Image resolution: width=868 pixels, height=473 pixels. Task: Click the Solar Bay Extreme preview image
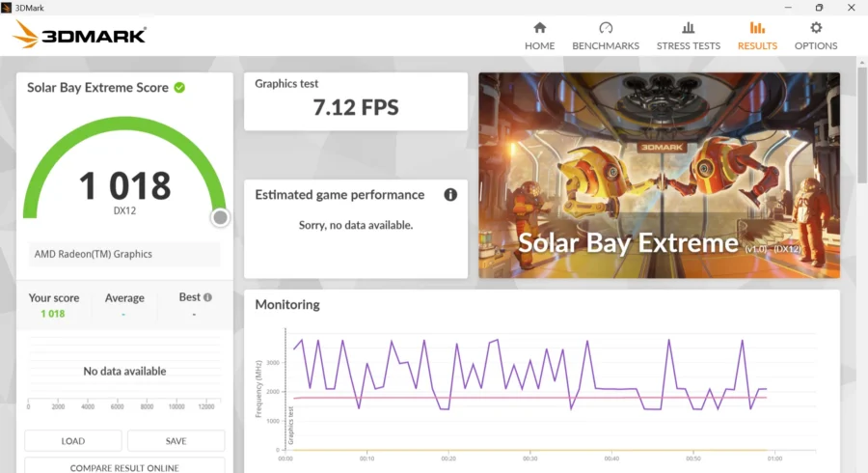coord(659,175)
